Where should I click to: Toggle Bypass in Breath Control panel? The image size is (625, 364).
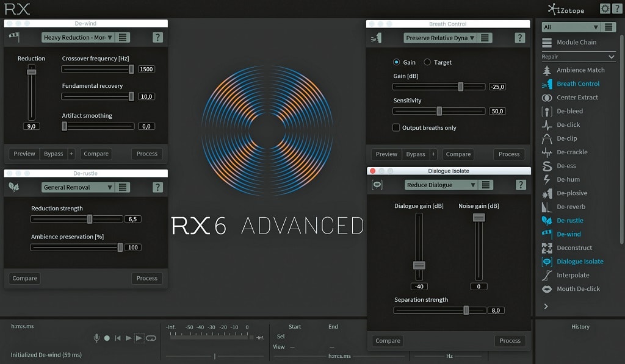pos(416,154)
